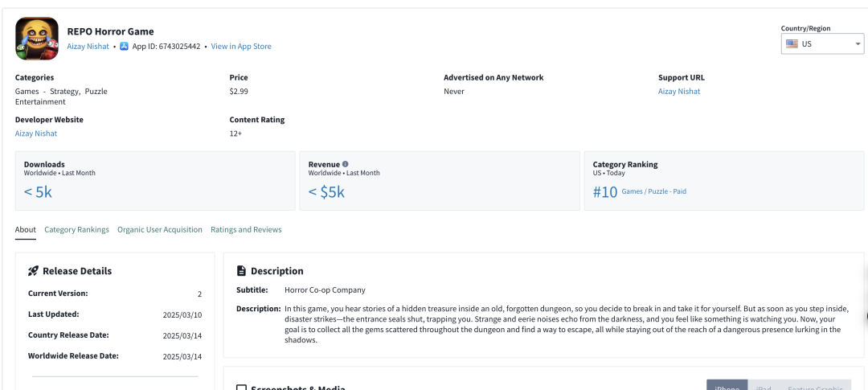Click the Last Updated date 2025/03/10
This screenshot has width=868, height=390.
(182, 314)
